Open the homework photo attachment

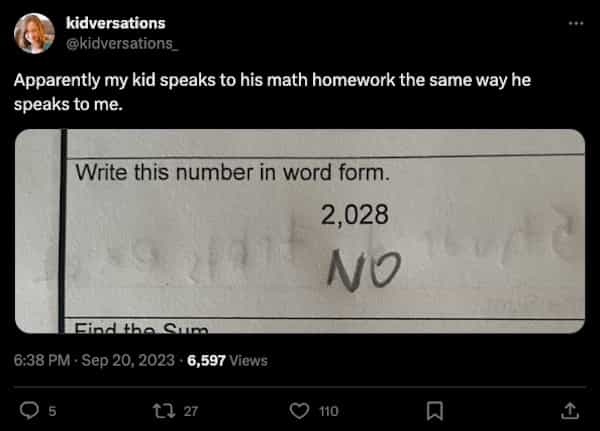[x=300, y=230]
